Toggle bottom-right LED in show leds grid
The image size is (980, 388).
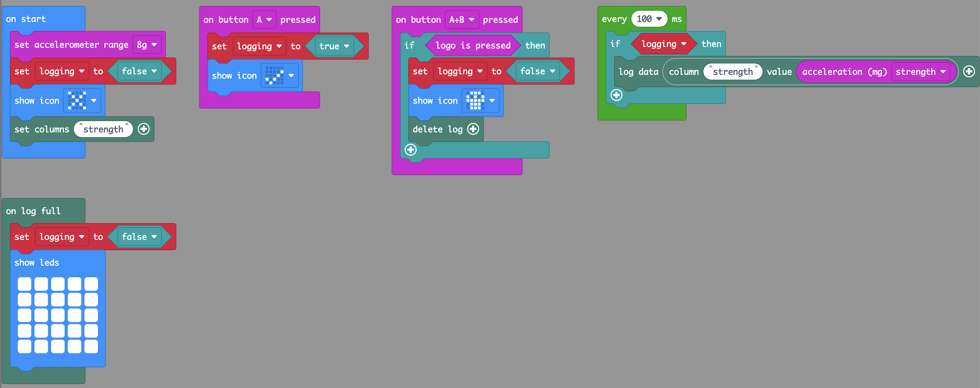(x=91, y=346)
